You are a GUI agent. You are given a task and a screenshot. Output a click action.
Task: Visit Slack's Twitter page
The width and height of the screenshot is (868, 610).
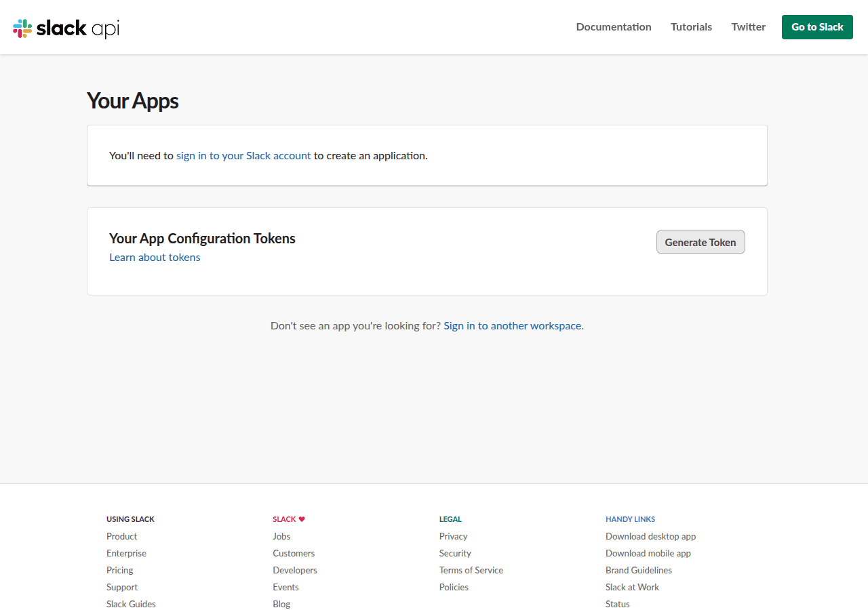tap(748, 27)
